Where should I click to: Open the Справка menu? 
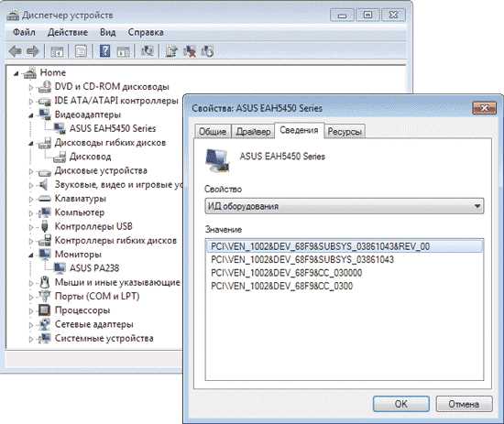click(146, 32)
